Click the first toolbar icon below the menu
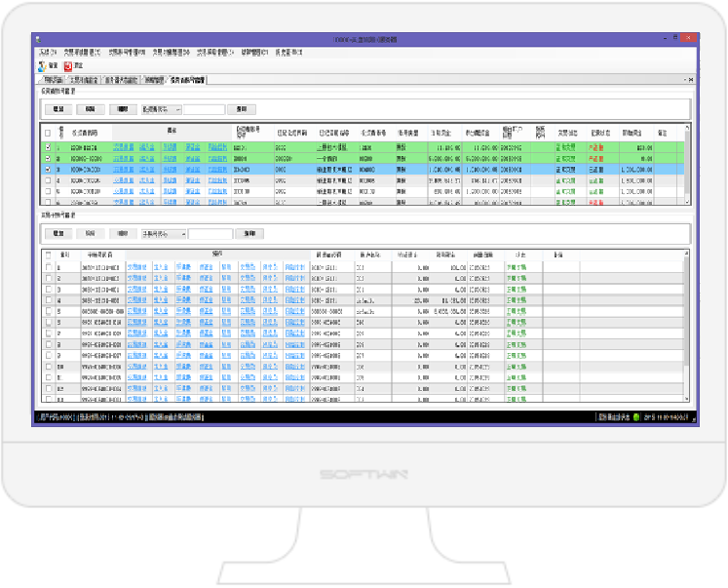Screen dimensions: 728x588 tap(42, 66)
